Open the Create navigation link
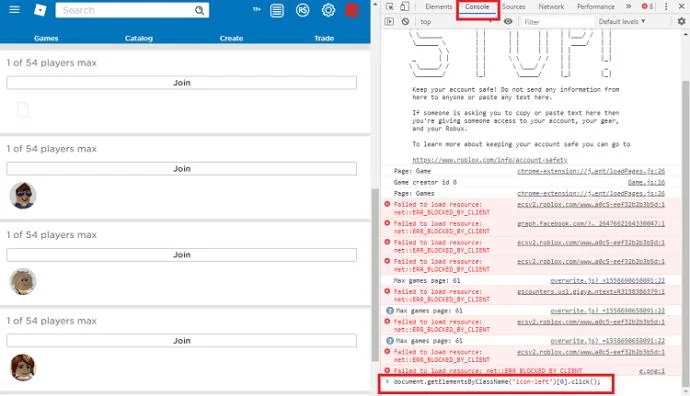Image resolution: width=690 pixels, height=396 pixels. [231, 38]
